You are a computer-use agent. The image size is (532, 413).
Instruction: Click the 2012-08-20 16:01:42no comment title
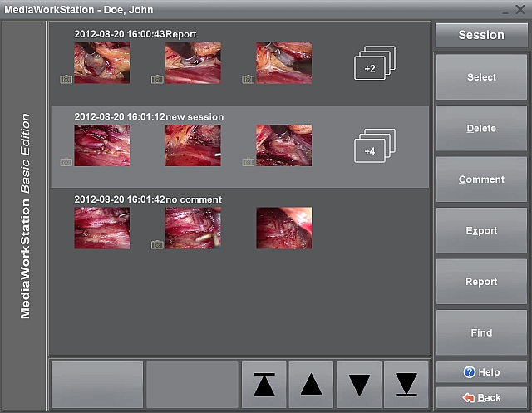click(148, 199)
